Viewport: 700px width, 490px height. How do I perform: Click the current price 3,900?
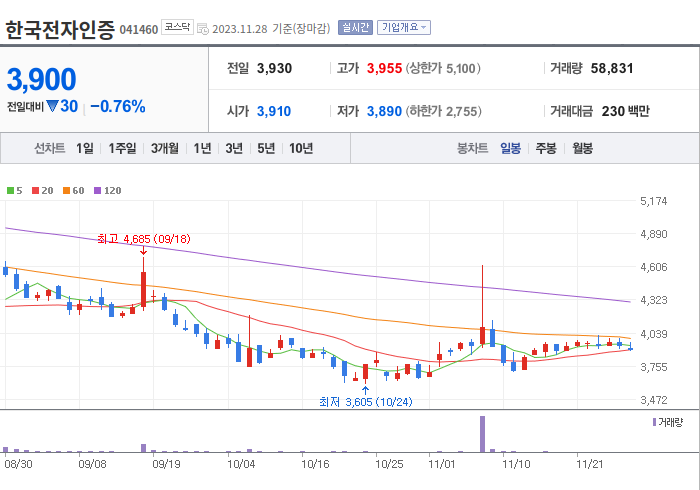42,79
